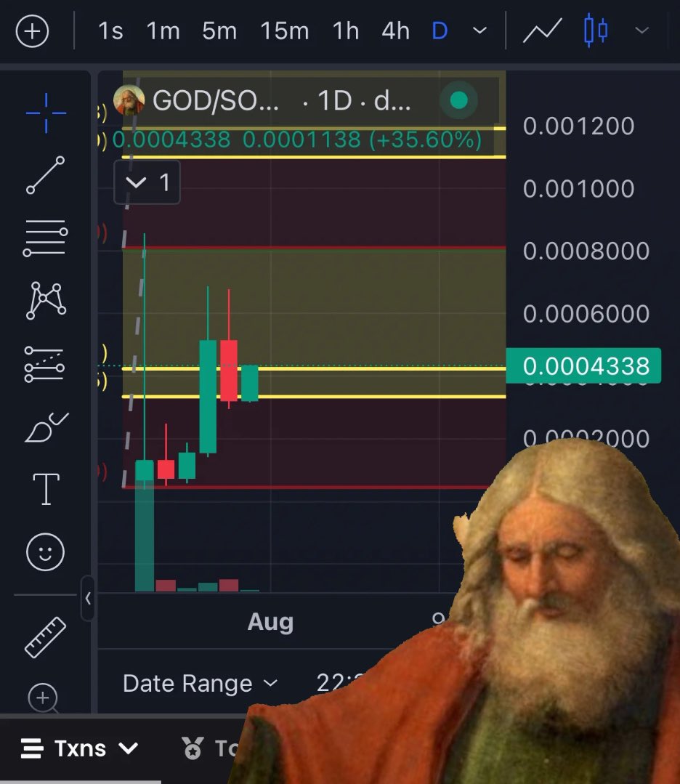The height and width of the screenshot is (784, 680).
Task: Click the plus icon to add an alert
Action: (32, 32)
